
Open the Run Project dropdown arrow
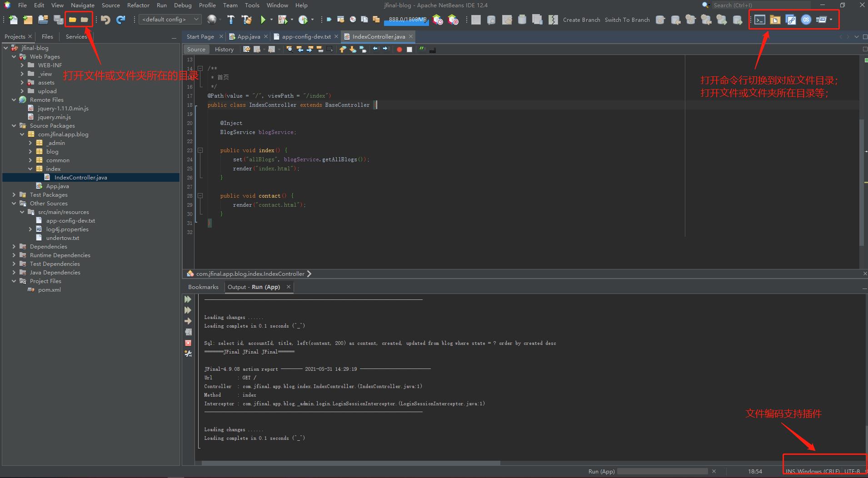pyautogui.click(x=272, y=20)
